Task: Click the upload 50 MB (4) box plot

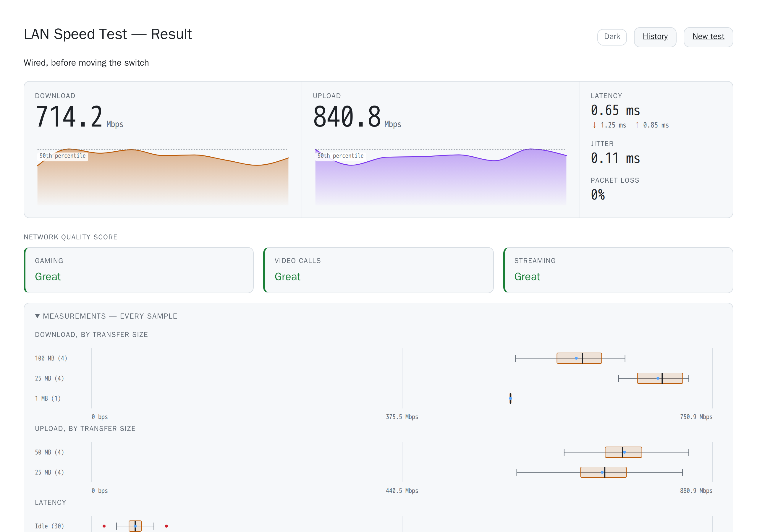Action: click(626, 452)
